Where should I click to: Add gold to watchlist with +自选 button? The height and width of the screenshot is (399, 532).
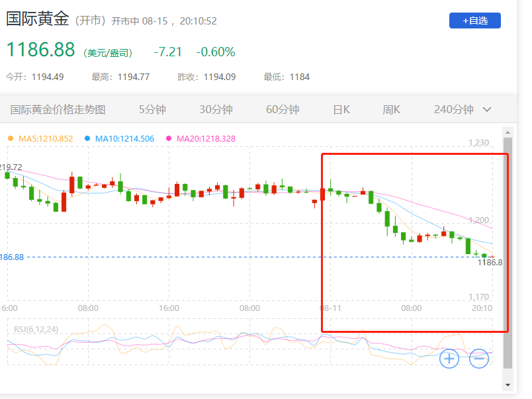[474, 21]
